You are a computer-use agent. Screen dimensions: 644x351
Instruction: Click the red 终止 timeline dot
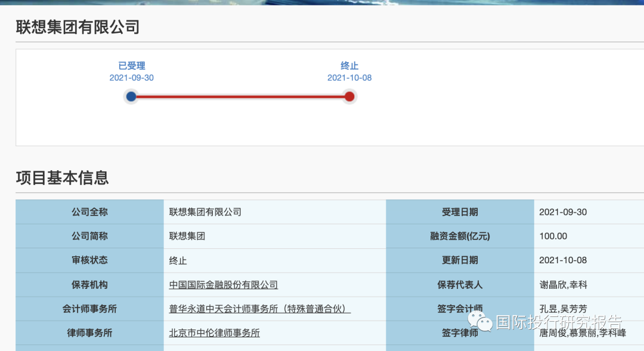[x=349, y=97]
